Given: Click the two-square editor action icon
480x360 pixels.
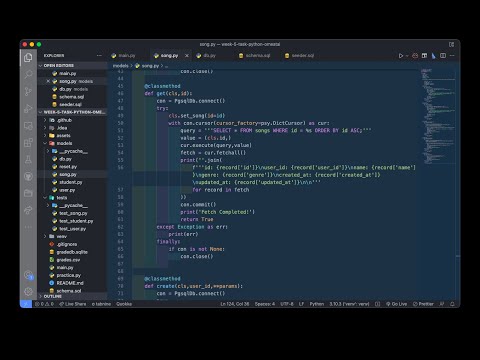Looking at the screenshot, I should tap(424, 56).
